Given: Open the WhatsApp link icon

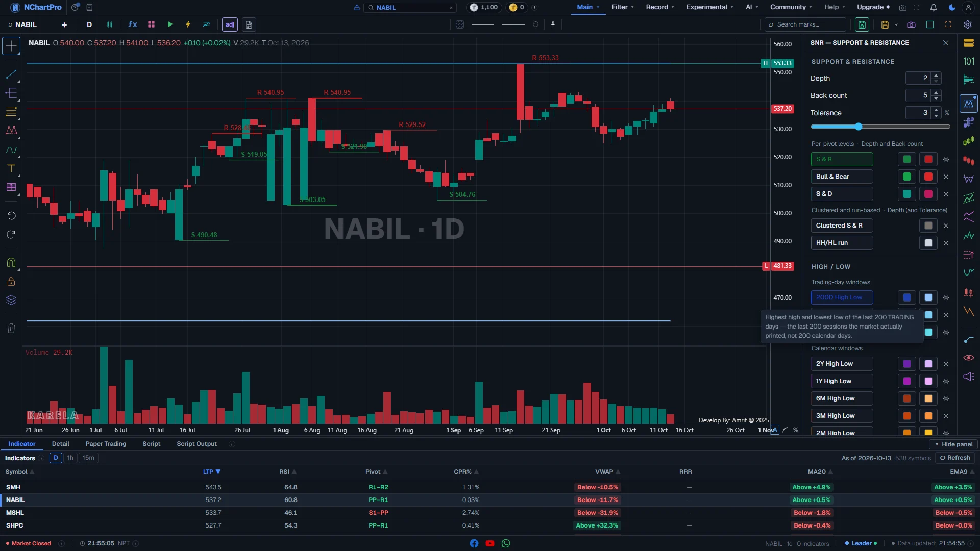Looking at the screenshot, I should pos(506,543).
